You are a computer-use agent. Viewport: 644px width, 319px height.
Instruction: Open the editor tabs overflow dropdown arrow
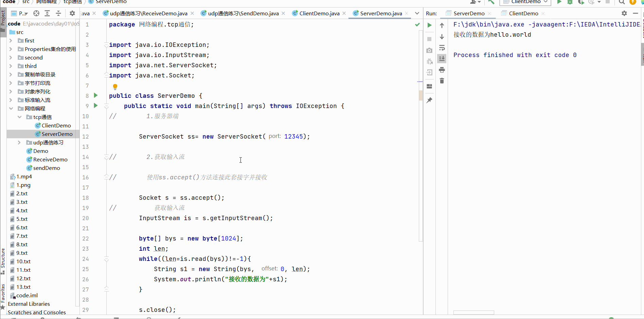coord(417,13)
